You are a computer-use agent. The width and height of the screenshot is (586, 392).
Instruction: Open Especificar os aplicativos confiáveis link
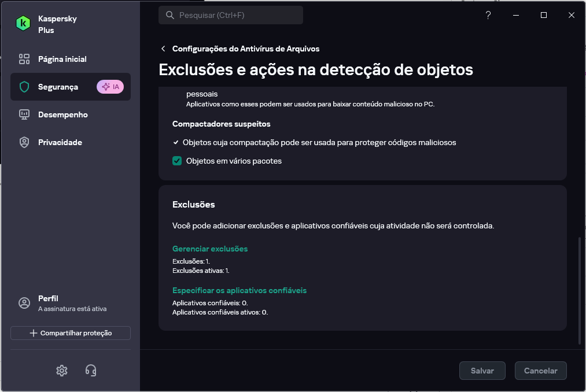click(239, 290)
